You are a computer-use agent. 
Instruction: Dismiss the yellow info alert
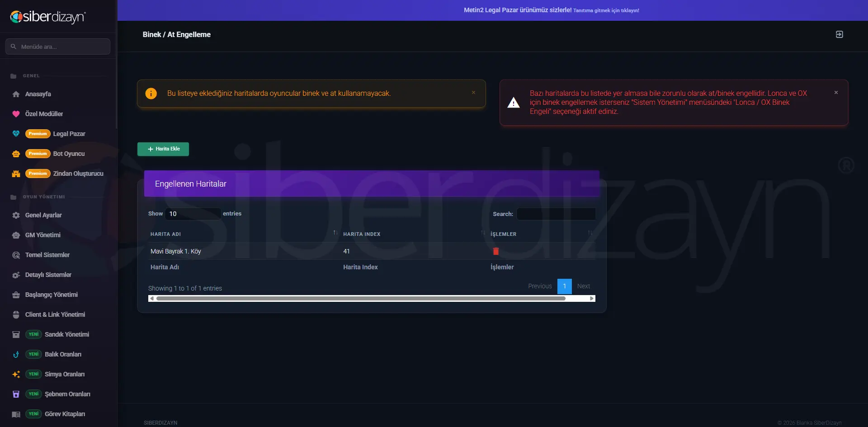tap(473, 93)
